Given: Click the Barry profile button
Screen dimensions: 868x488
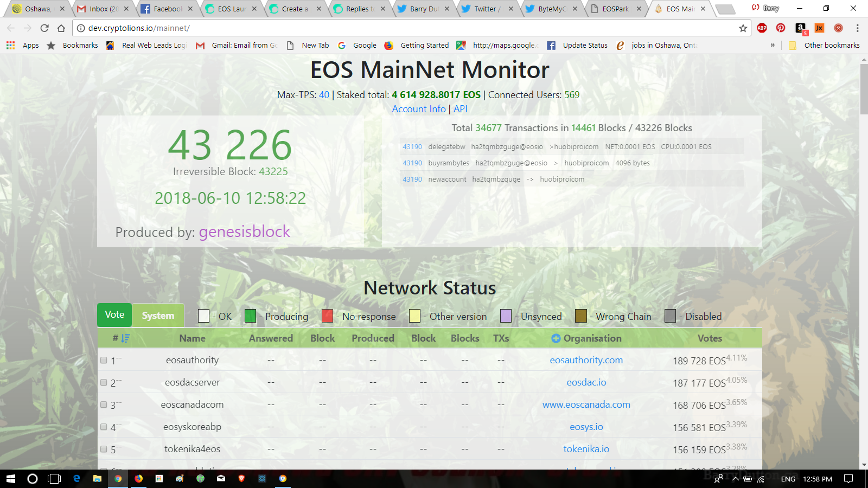Looking at the screenshot, I should (x=771, y=8).
